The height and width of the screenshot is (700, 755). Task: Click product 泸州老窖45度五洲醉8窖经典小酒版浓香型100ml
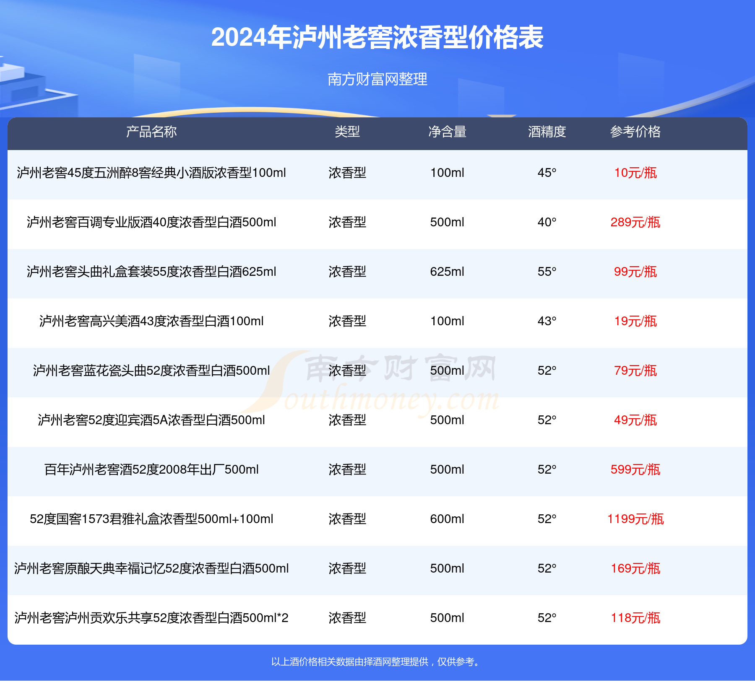pyautogui.click(x=151, y=173)
